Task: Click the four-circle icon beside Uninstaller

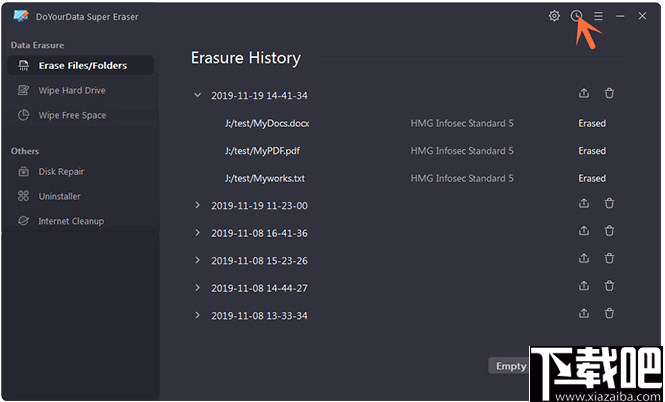Action: [x=23, y=196]
